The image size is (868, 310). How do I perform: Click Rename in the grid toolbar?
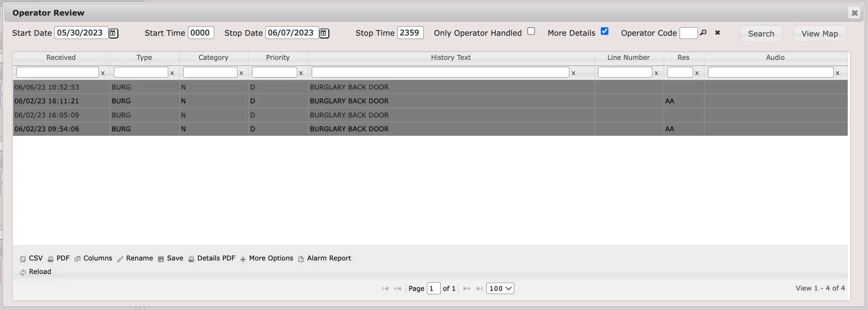[x=135, y=258]
